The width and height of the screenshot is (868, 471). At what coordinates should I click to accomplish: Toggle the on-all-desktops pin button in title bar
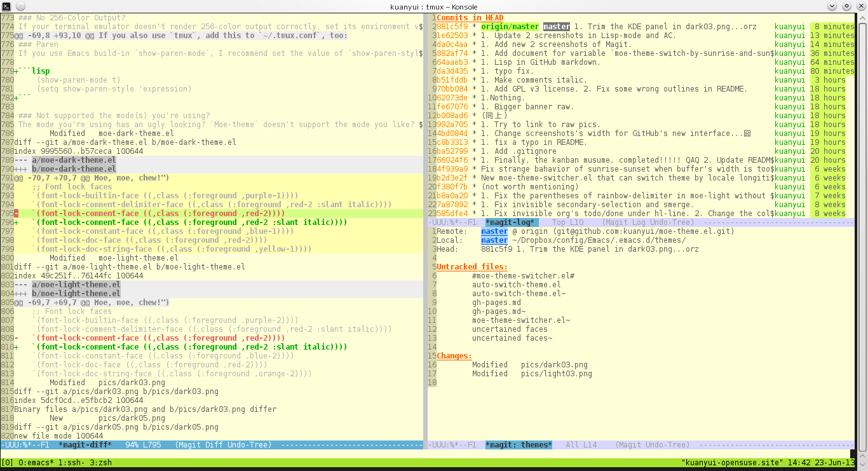[x=20, y=6]
